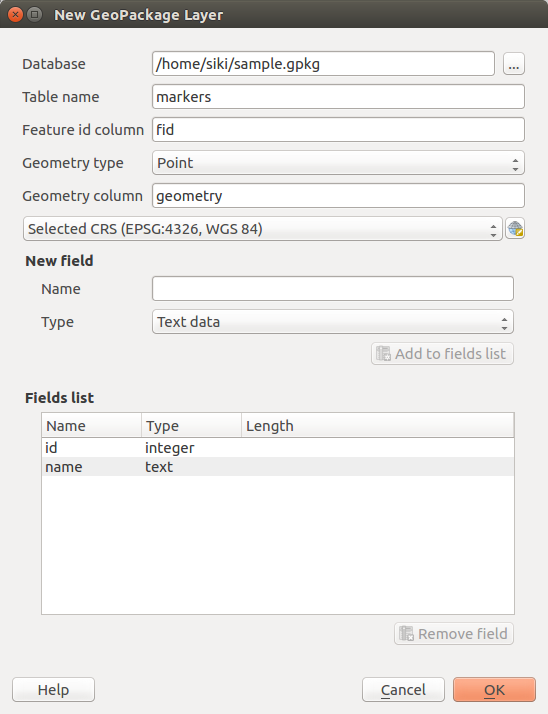Click the Length column header
Viewport: 548px width, 714px height.
pyautogui.click(x=377, y=426)
